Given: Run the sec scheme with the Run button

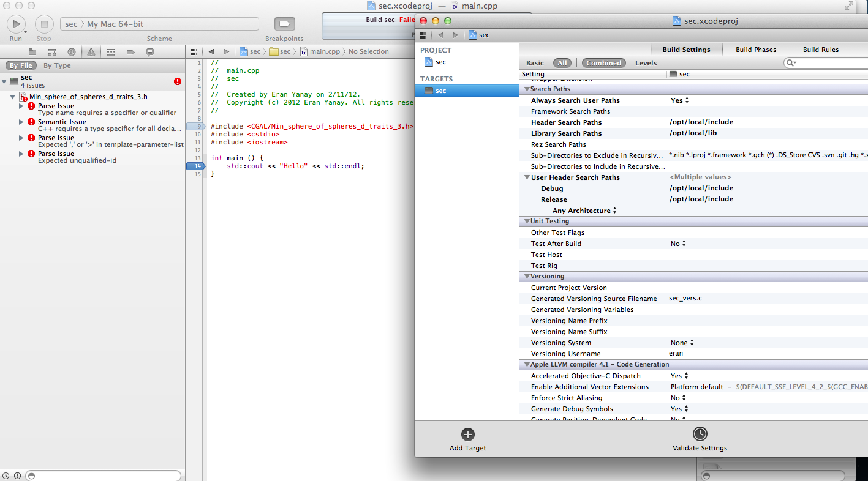Looking at the screenshot, I should click(x=15, y=24).
